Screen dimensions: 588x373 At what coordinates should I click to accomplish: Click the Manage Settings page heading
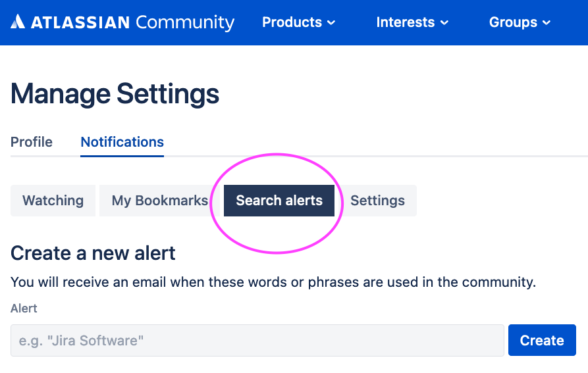(115, 93)
